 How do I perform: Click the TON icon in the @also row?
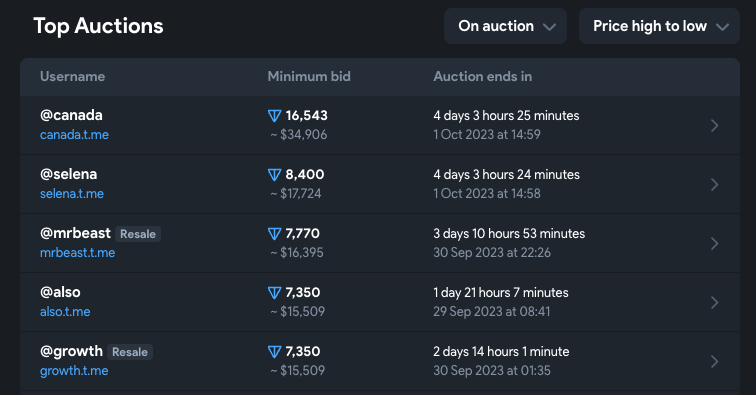pyautogui.click(x=274, y=293)
